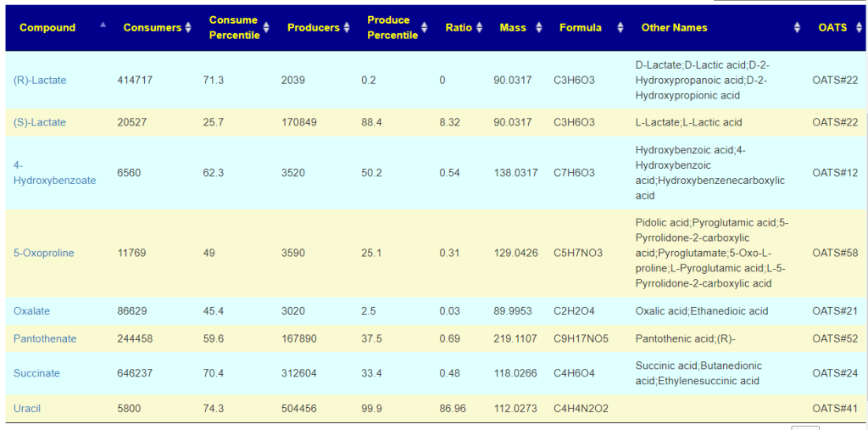Click the Mass column header text
The width and height of the screenshot is (868, 430).
click(513, 28)
